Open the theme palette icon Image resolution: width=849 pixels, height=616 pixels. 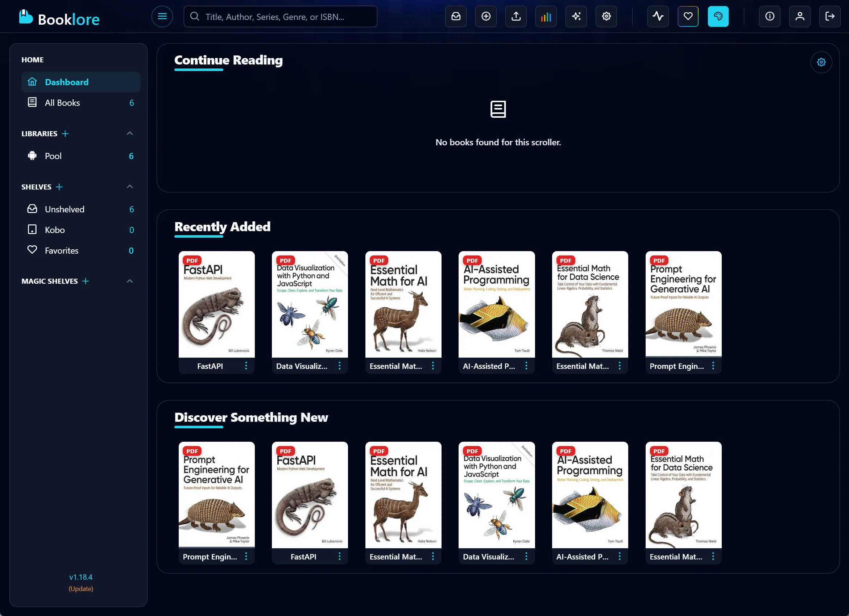718,16
